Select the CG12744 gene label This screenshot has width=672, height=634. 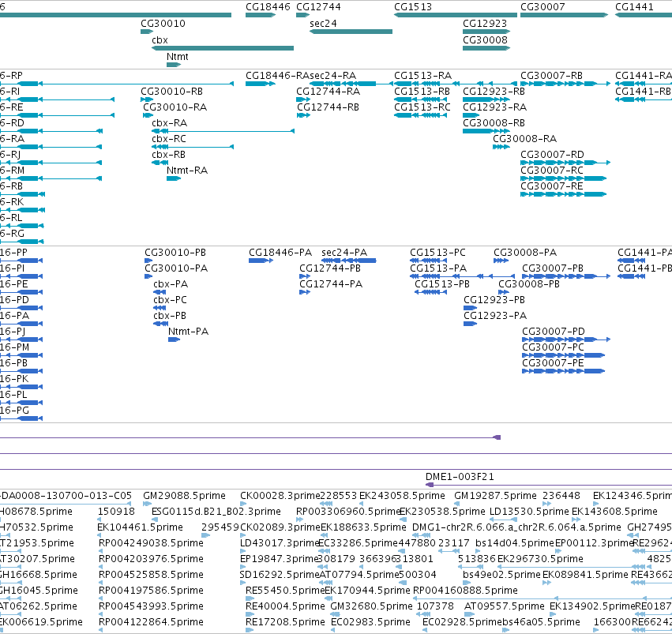(x=318, y=7)
